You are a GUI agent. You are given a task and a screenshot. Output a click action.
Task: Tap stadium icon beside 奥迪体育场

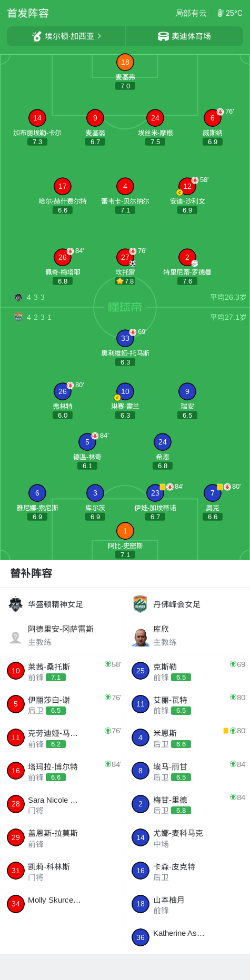pyautogui.click(x=163, y=36)
